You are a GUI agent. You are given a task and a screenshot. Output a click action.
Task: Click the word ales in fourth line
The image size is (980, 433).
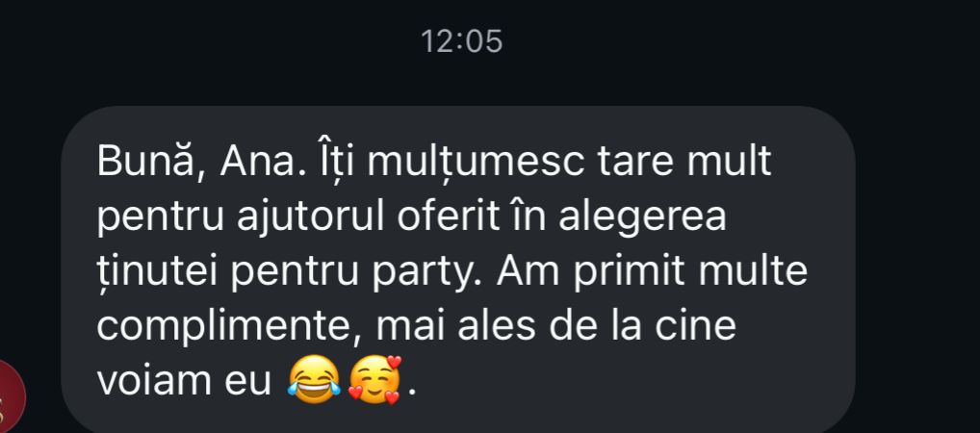click(497, 326)
